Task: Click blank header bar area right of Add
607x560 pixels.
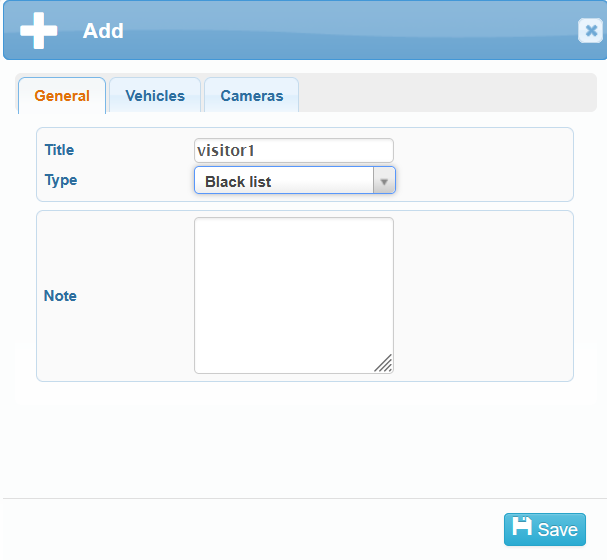Action: pos(350,31)
